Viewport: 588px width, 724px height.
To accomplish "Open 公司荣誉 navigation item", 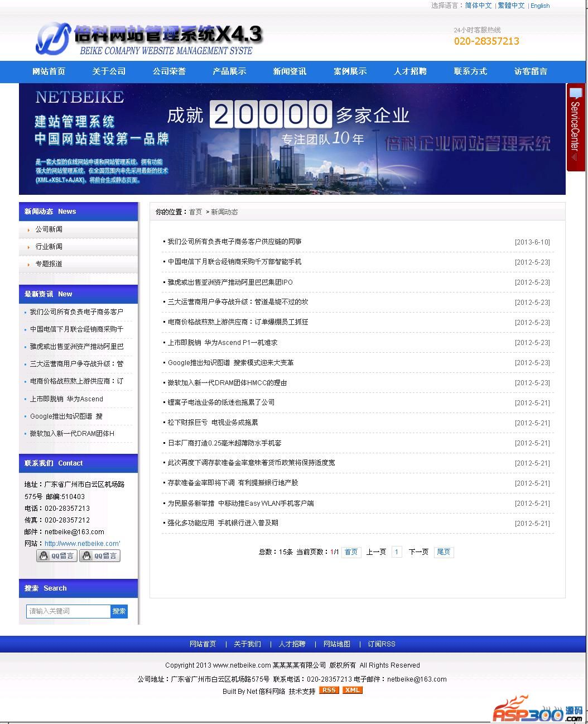I will tap(169, 71).
